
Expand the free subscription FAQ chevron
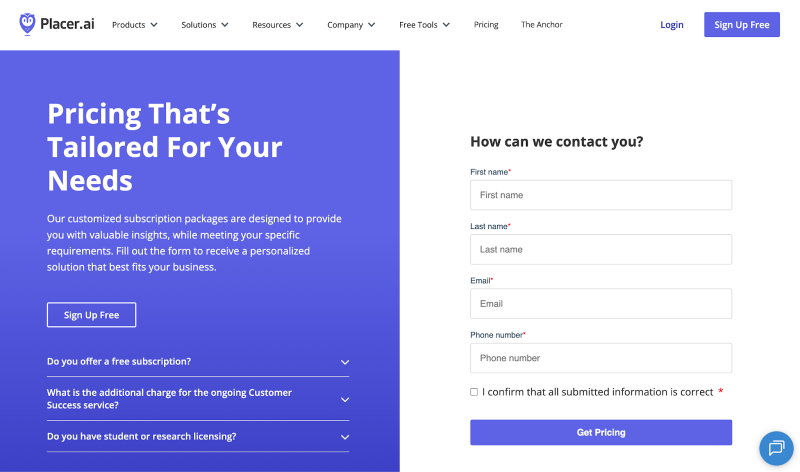click(345, 362)
